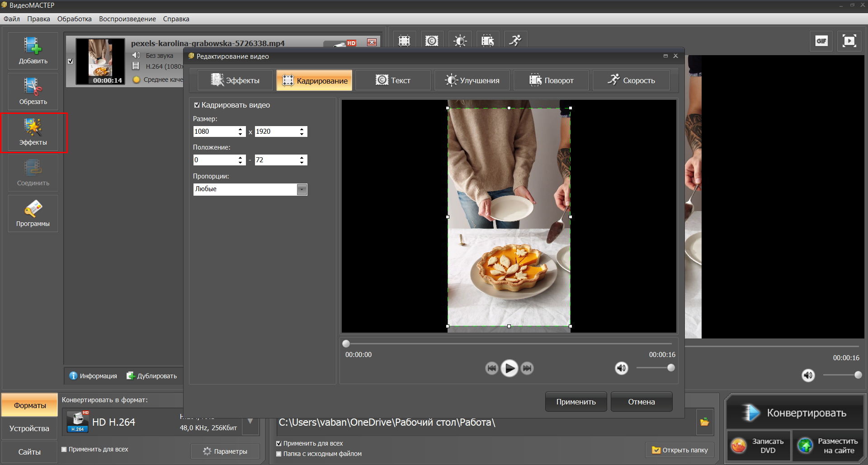Jump to next frame in dialog preview
868x465 pixels.
pyautogui.click(x=527, y=368)
